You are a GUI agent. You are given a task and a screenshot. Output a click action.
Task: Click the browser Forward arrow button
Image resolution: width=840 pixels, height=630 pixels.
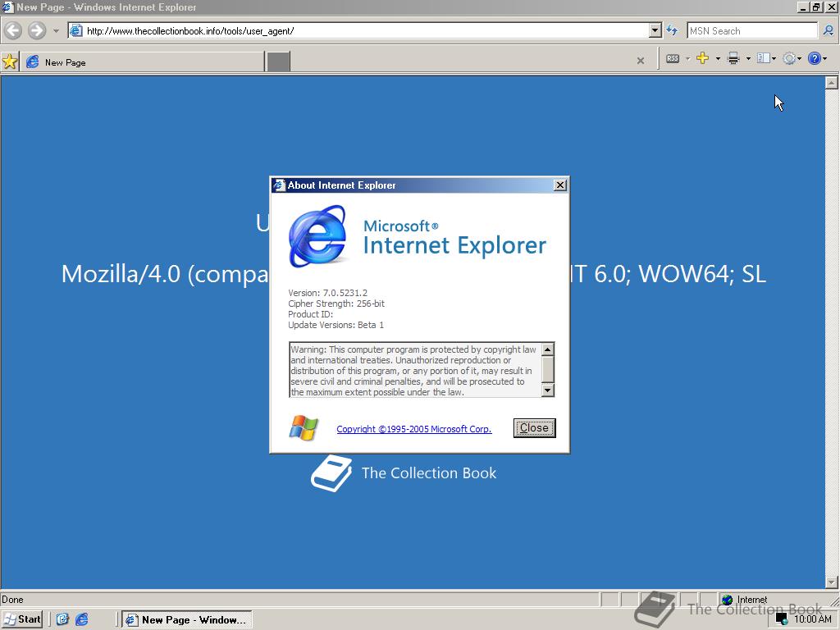tap(36, 30)
